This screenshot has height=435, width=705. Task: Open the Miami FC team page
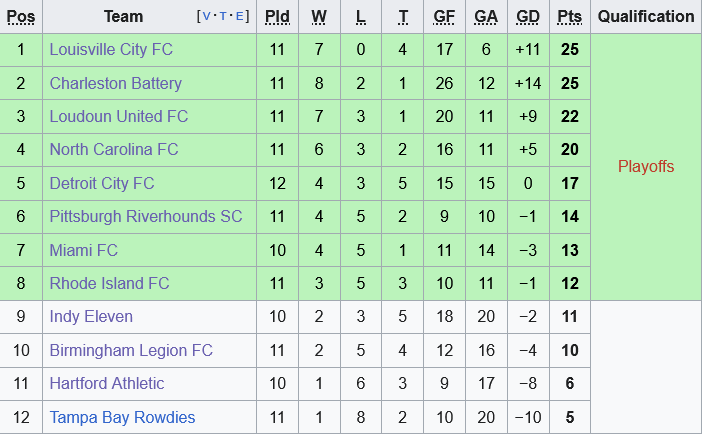[x=84, y=250]
